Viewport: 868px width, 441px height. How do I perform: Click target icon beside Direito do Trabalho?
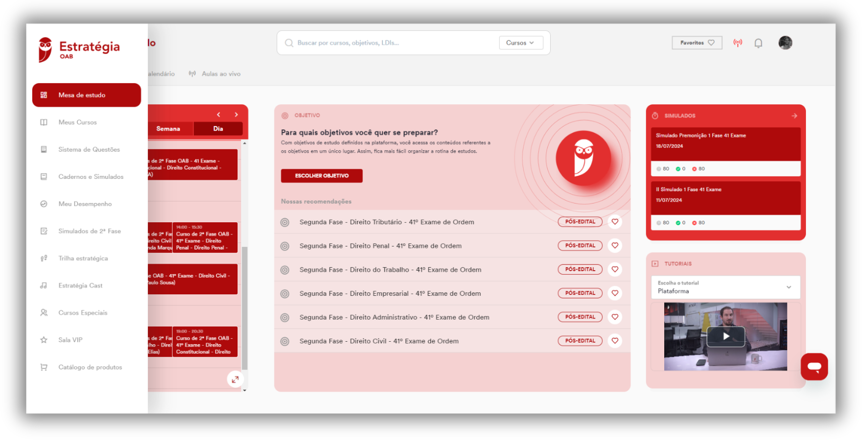tap(285, 270)
